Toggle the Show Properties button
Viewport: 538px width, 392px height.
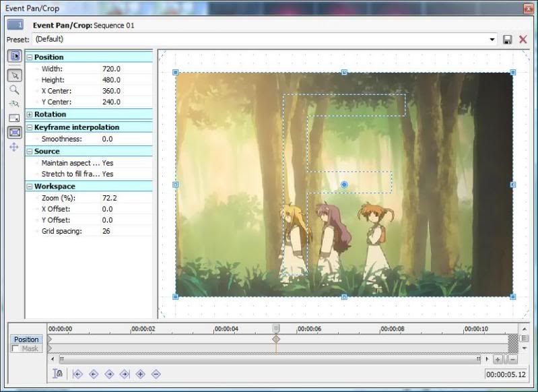pyautogui.click(x=15, y=56)
